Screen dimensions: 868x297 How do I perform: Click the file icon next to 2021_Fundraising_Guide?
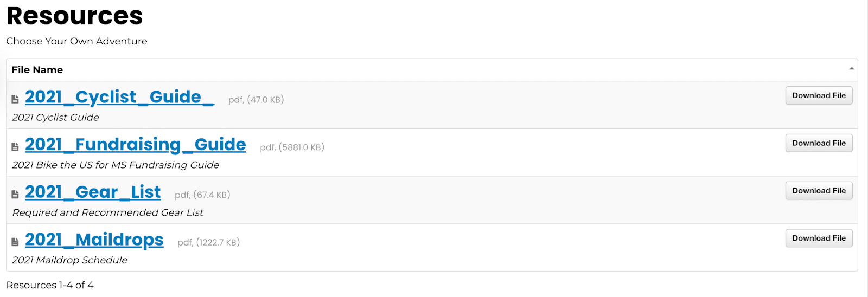tap(15, 147)
